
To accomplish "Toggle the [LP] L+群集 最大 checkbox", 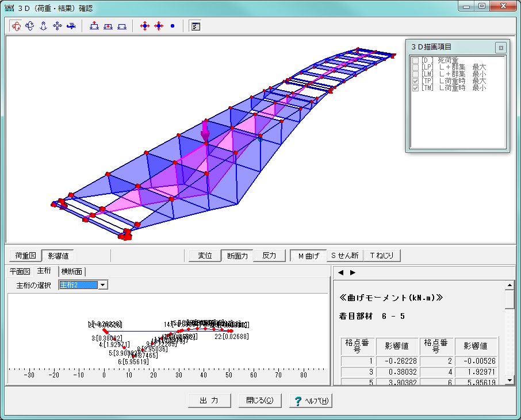I will (415, 67).
